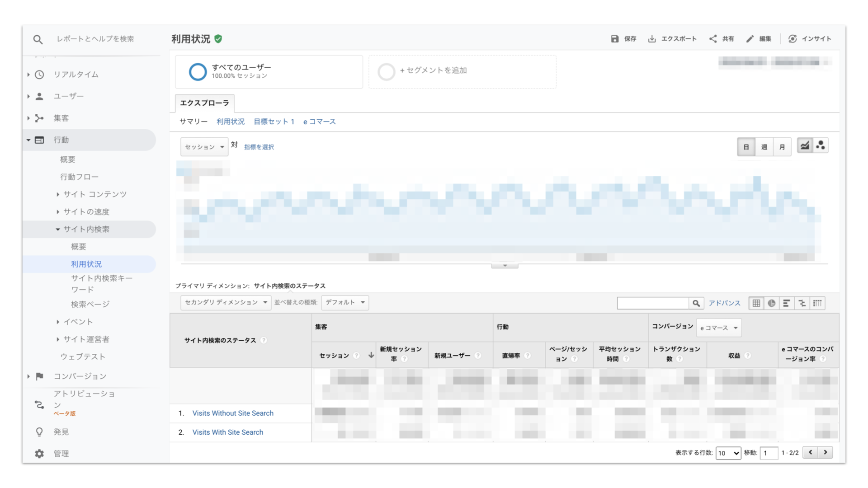Select the performance bar view icon

tap(787, 303)
